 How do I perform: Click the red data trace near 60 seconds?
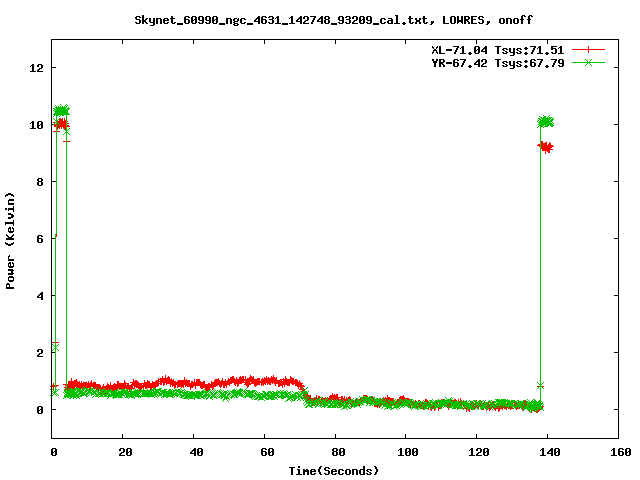click(265, 381)
